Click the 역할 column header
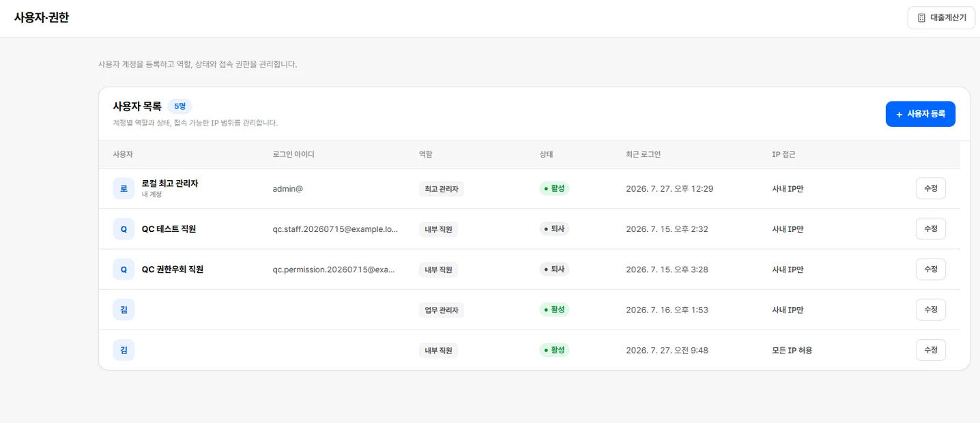980x423 pixels. [x=426, y=154]
